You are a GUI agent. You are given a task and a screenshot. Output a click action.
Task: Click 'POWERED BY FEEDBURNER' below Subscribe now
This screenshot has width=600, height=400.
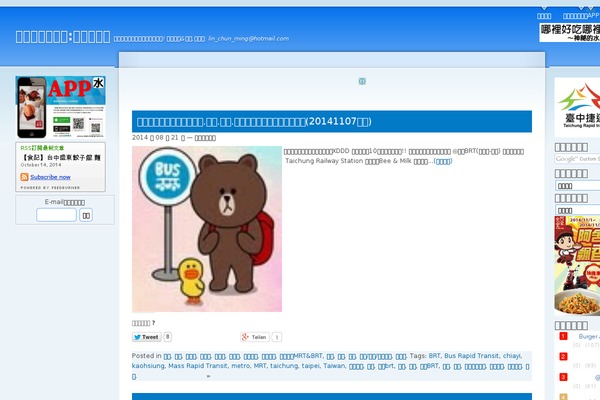click(50, 188)
